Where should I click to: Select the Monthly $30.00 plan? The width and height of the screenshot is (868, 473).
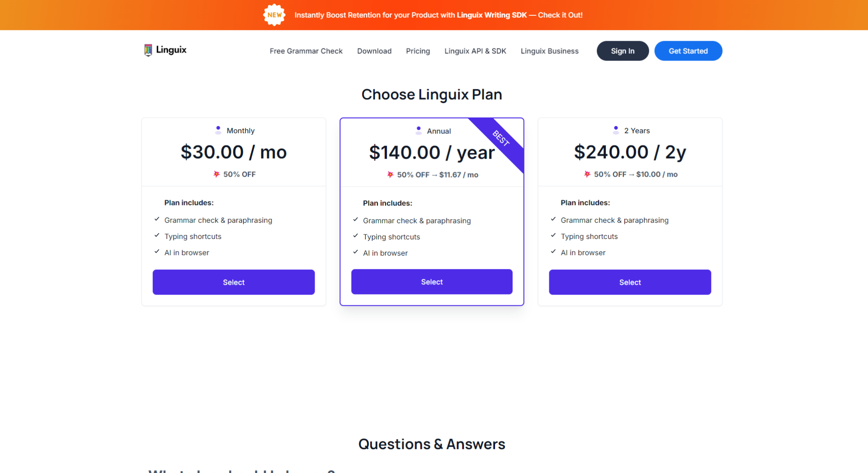[x=234, y=282]
